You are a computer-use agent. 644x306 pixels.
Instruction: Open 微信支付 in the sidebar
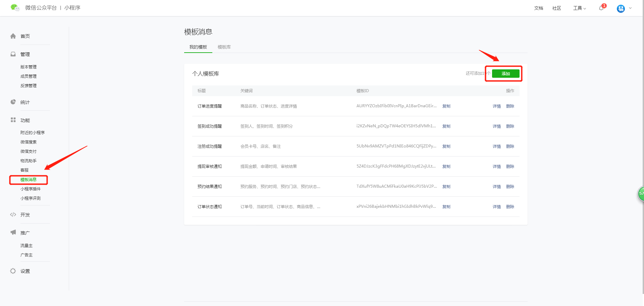(29, 151)
